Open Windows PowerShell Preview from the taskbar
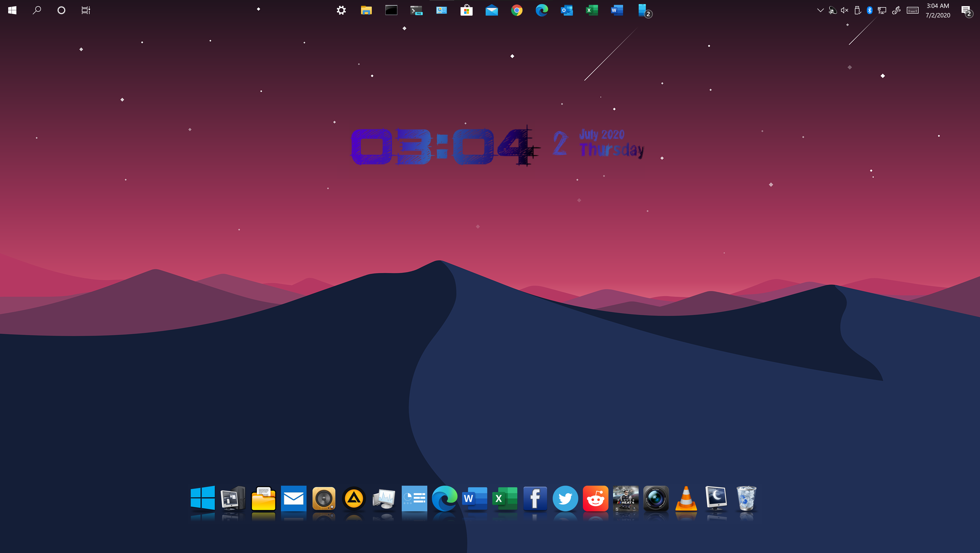Screen dimensions: 980x553 pos(416,10)
